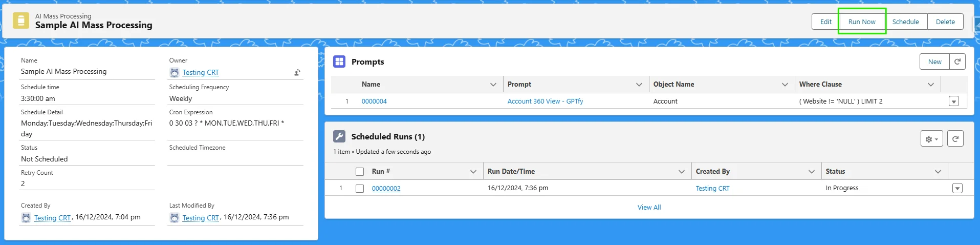Click the Run Now button
The height and width of the screenshot is (245, 980).
(x=862, y=22)
